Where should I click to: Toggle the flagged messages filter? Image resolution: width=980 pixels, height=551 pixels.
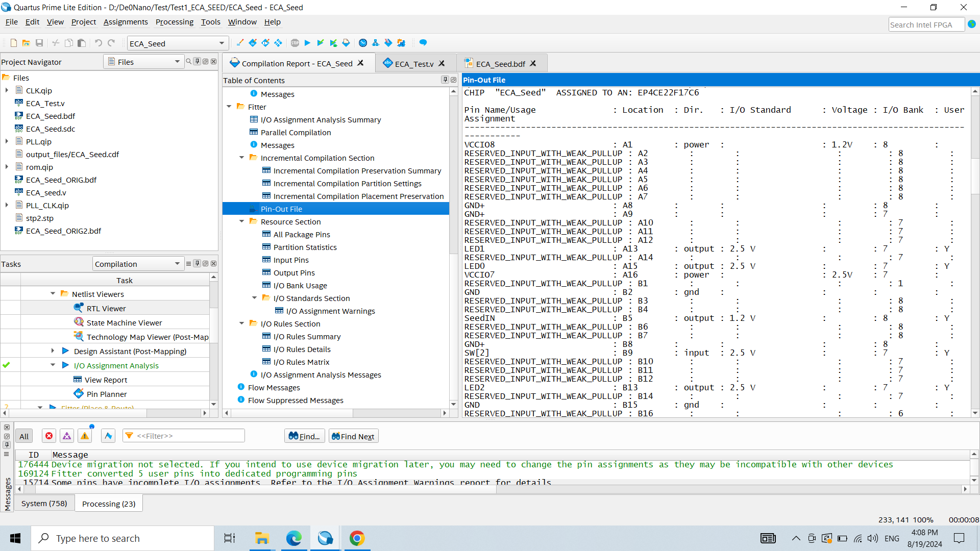(x=108, y=436)
